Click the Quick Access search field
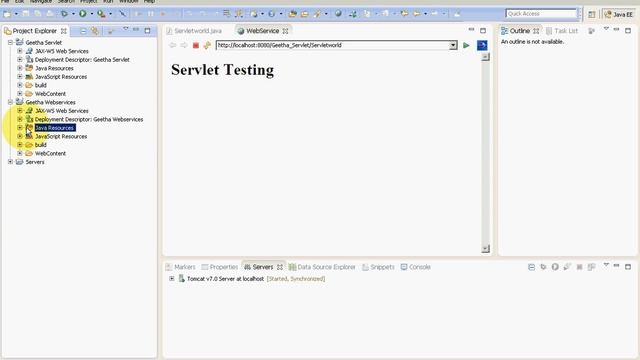The image size is (640, 360). click(541, 14)
